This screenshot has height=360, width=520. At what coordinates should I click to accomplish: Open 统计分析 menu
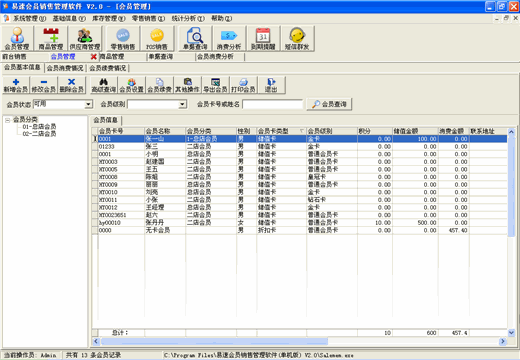point(188,18)
